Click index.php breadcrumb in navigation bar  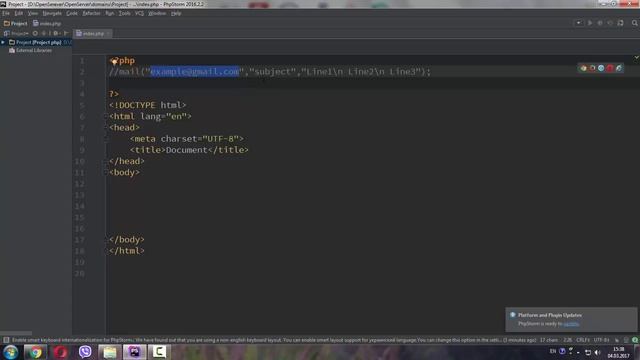point(47,23)
